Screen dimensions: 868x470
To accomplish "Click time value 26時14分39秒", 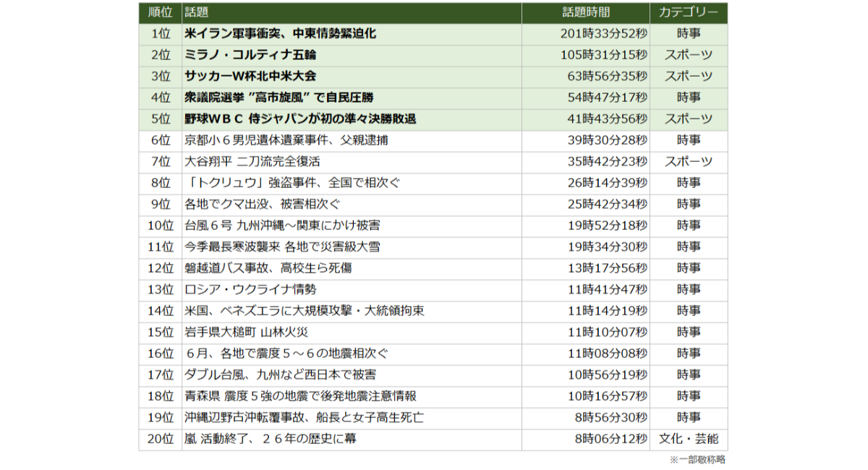I will point(608,183).
